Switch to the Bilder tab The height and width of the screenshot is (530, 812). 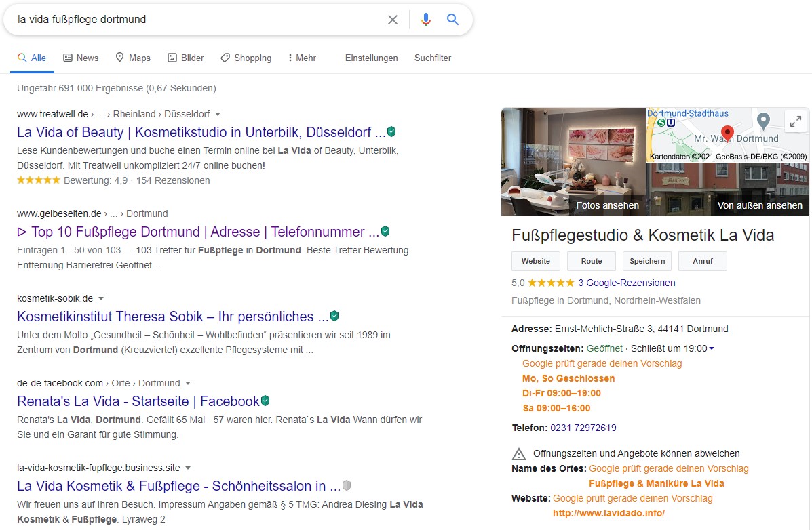click(186, 58)
